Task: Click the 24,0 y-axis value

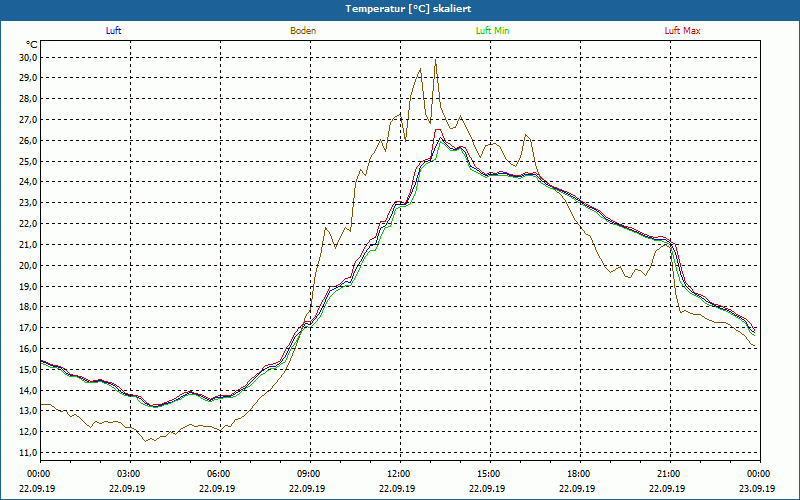Action: point(29,182)
